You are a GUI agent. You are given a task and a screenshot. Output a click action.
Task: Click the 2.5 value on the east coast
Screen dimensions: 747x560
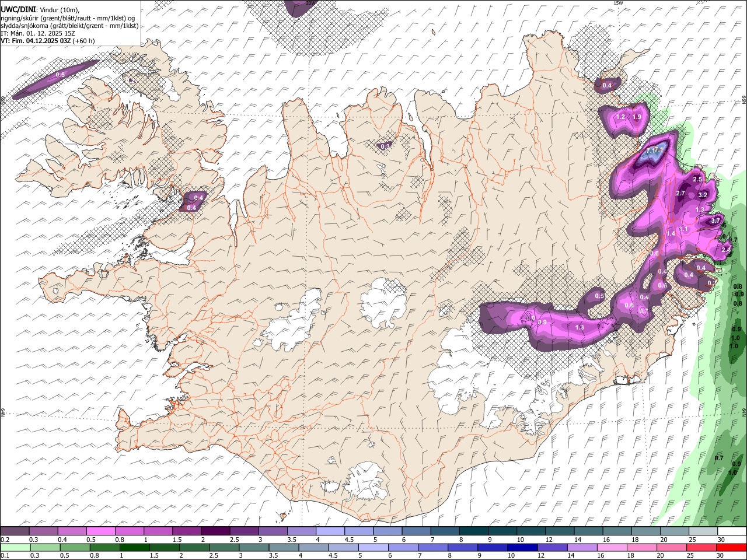coord(697,180)
